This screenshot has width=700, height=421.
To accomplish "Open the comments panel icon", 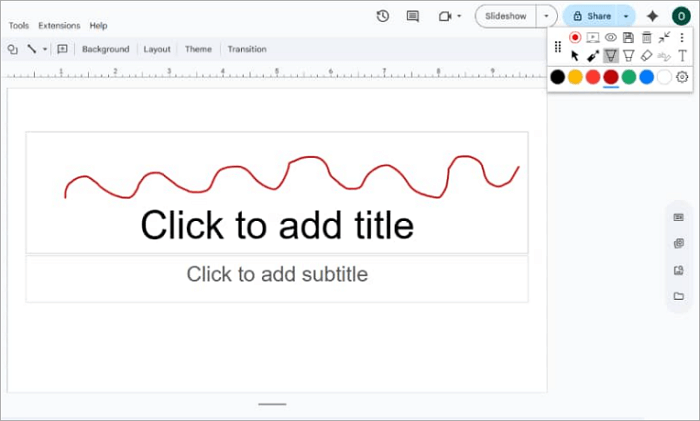I will coord(412,17).
